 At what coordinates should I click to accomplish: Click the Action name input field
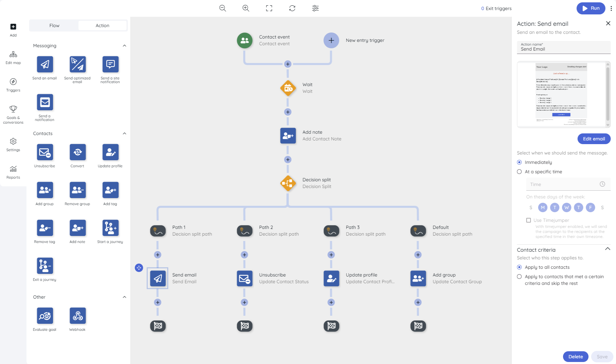click(563, 49)
